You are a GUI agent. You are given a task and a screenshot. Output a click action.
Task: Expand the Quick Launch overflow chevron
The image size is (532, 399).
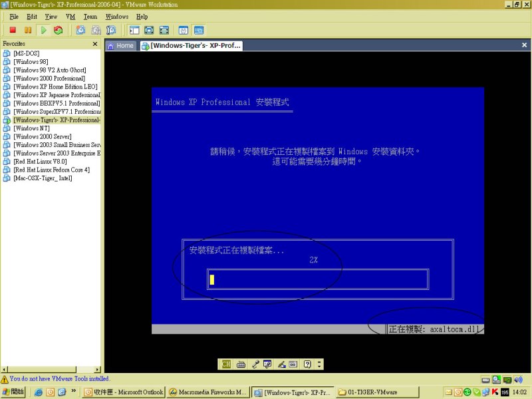[x=74, y=391]
